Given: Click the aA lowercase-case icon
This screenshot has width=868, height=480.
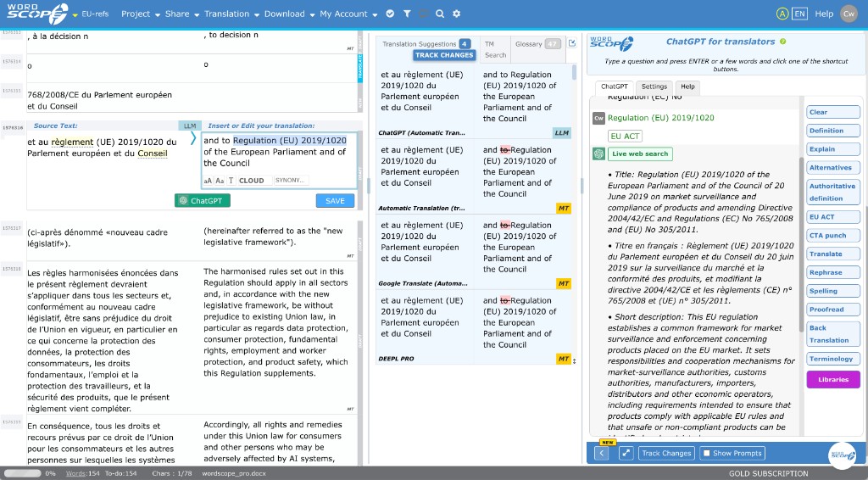Looking at the screenshot, I should (208, 181).
